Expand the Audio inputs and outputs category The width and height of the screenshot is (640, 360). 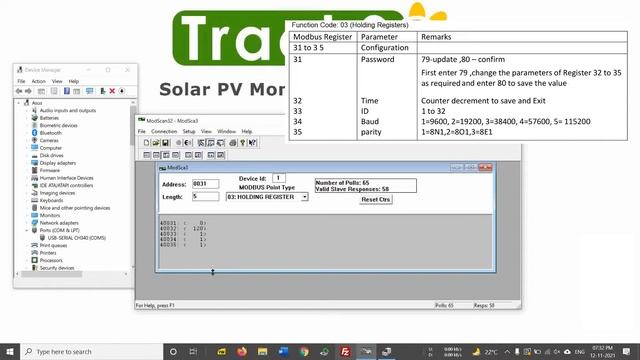point(27,110)
